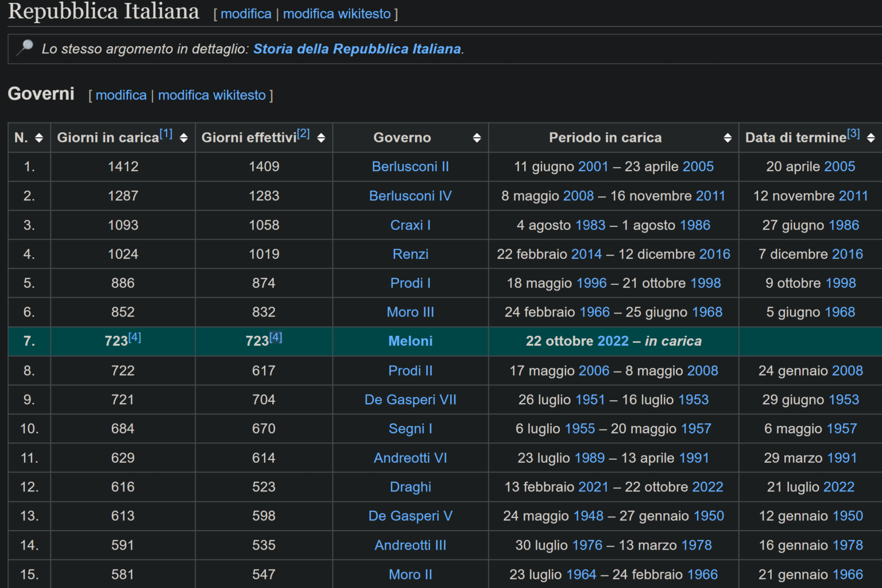This screenshot has height=588, width=882.
Task: Select the '1093' days cell for Craxi I
Action: [123, 225]
